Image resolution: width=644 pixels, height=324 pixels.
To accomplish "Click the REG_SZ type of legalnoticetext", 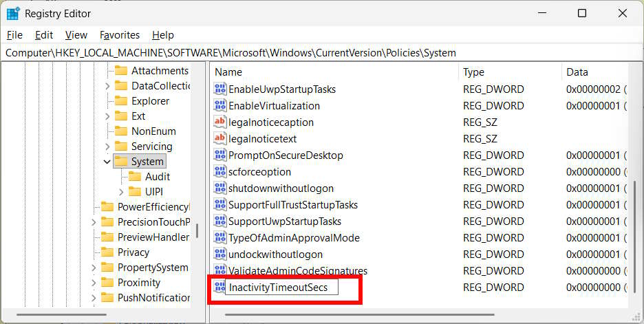I will [480, 139].
